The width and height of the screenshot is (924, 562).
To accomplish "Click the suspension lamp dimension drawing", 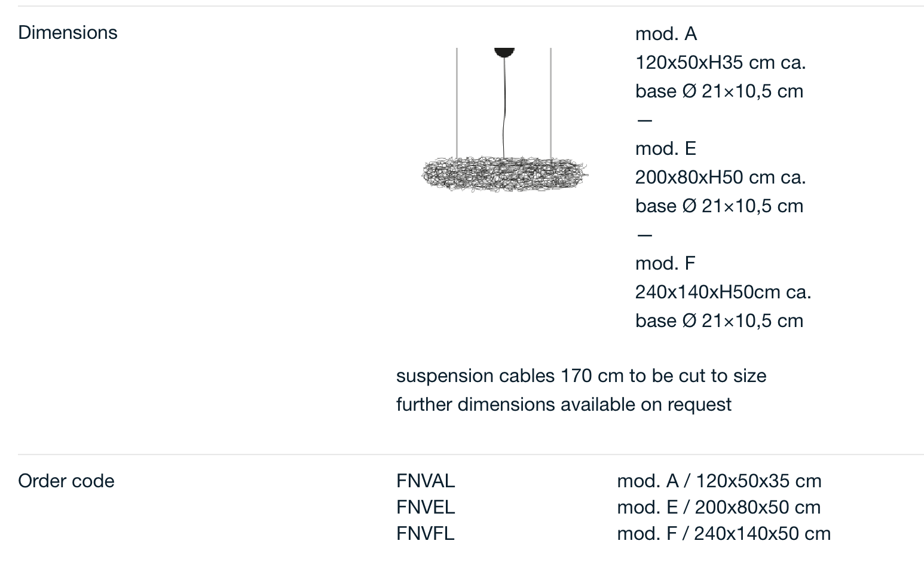I will [x=504, y=120].
